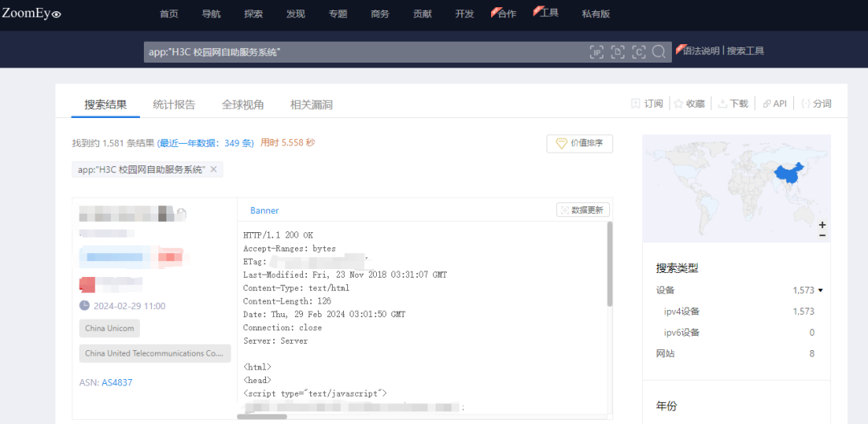
Task: Click the banner horizontal scrollbar
Action: [x=262, y=416]
